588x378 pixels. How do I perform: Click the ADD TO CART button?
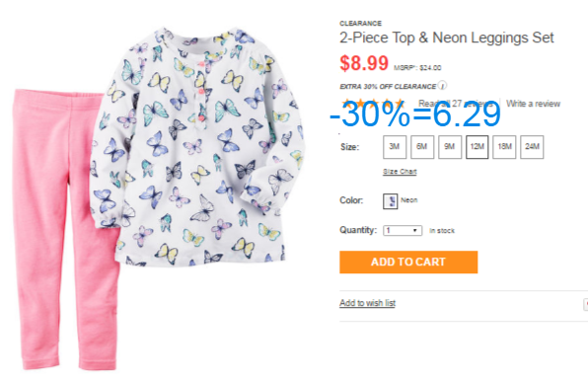(x=408, y=262)
